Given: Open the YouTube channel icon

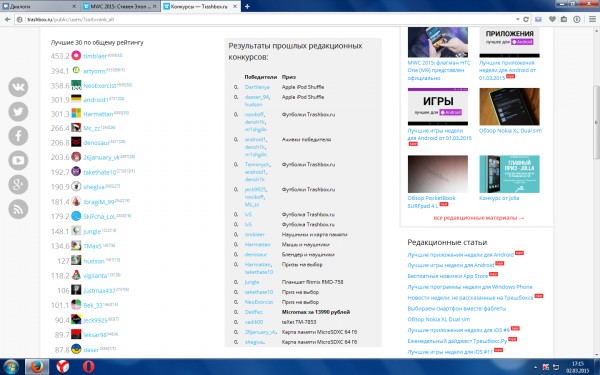Looking at the screenshot, I should 18,160.
